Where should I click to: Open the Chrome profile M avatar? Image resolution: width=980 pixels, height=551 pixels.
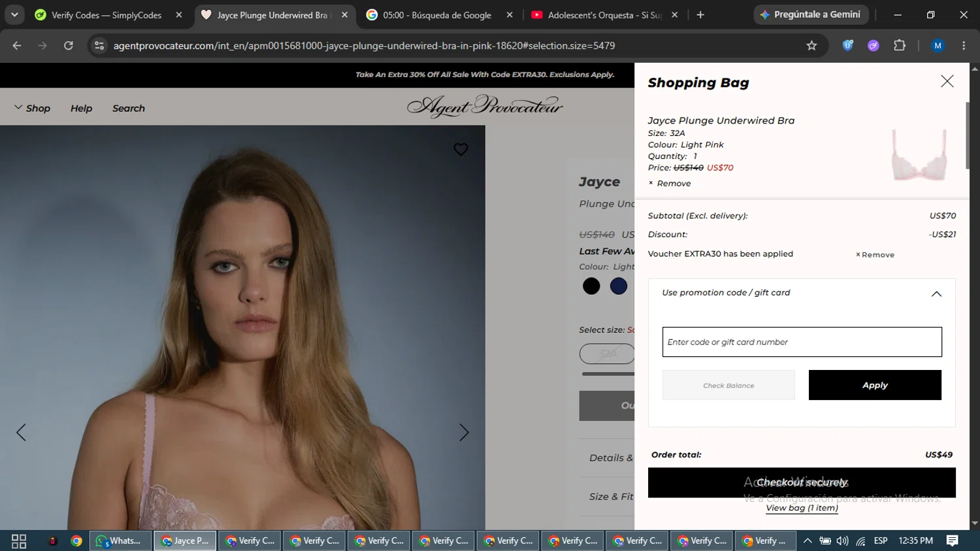pyautogui.click(x=938, y=46)
